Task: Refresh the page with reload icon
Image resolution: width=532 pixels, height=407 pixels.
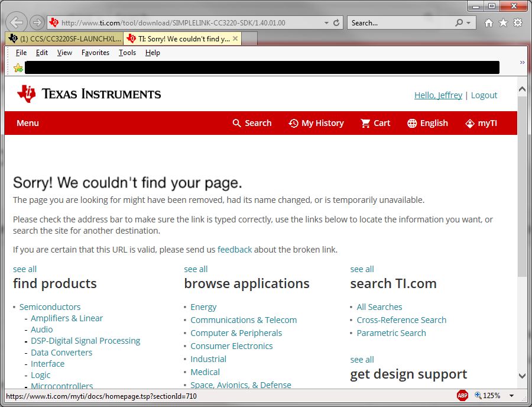Action: (x=336, y=22)
